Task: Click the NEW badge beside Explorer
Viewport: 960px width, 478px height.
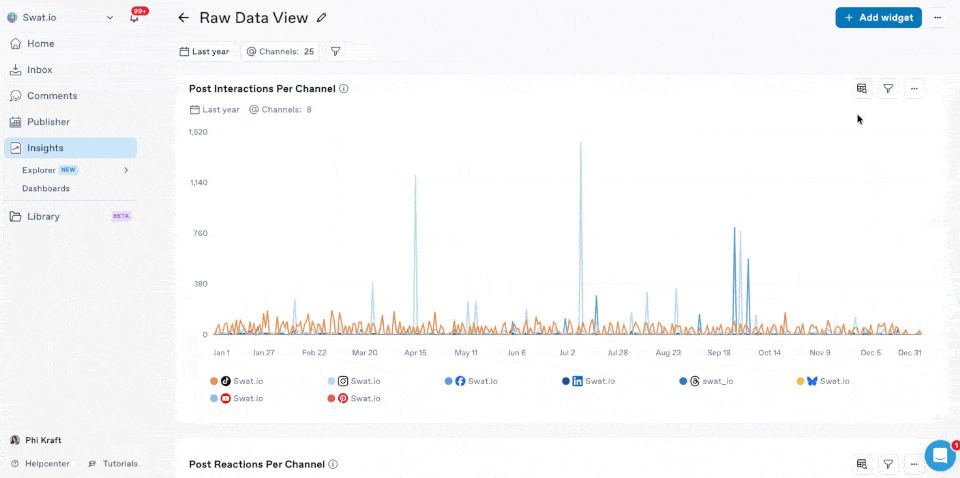Action: [x=68, y=170]
